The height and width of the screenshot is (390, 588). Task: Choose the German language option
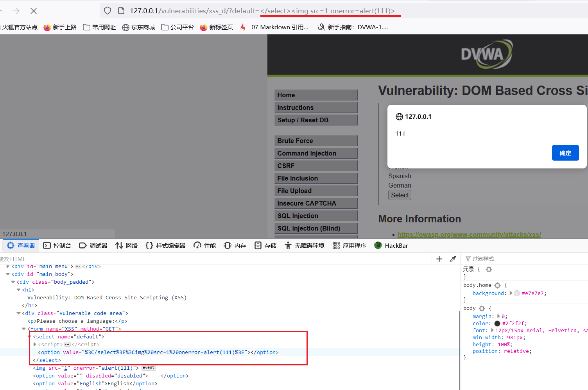click(x=400, y=186)
